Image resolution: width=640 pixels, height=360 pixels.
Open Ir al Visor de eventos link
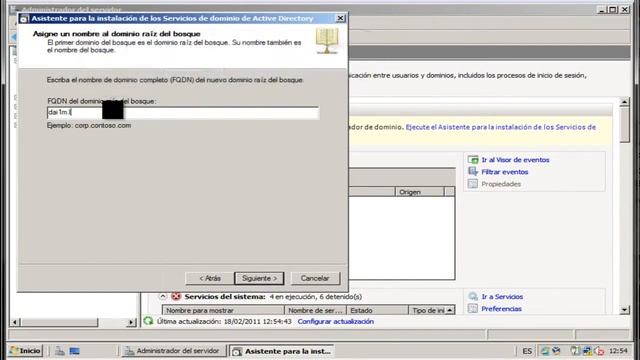click(x=515, y=160)
